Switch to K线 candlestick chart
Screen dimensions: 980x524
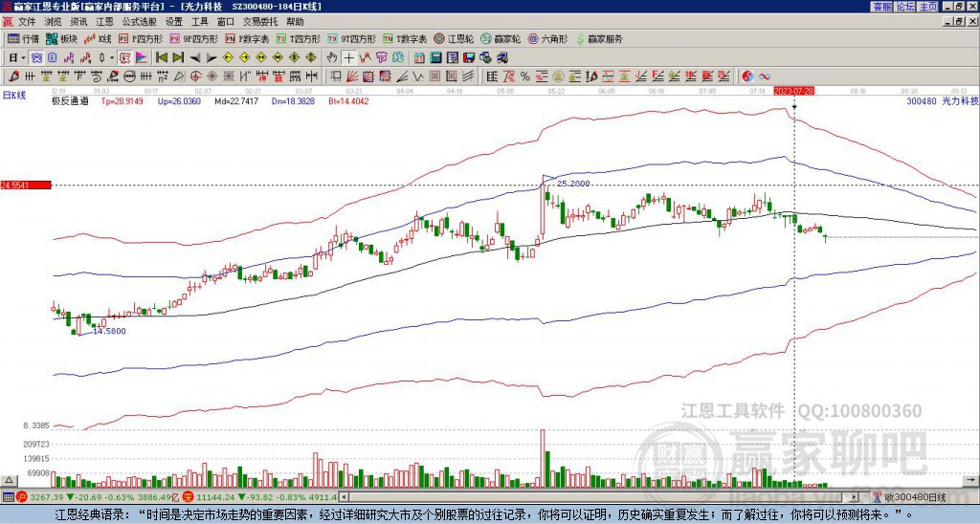click(x=97, y=38)
